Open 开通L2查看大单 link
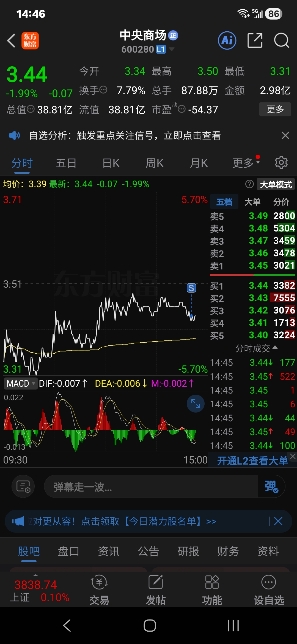297x644 pixels. click(252, 461)
